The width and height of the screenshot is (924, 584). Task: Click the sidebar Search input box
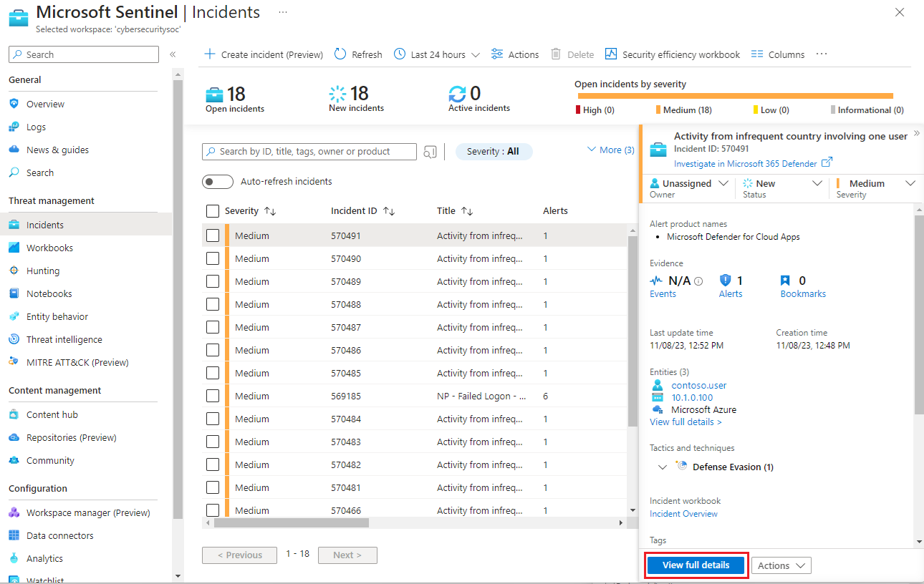pyautogui.click(x=84, y=54)
